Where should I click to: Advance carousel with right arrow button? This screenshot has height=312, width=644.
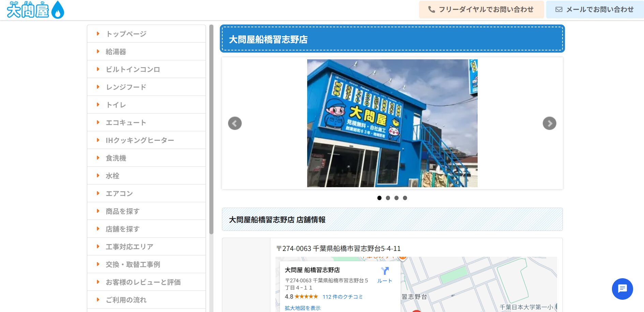click(x=549, y=123)
